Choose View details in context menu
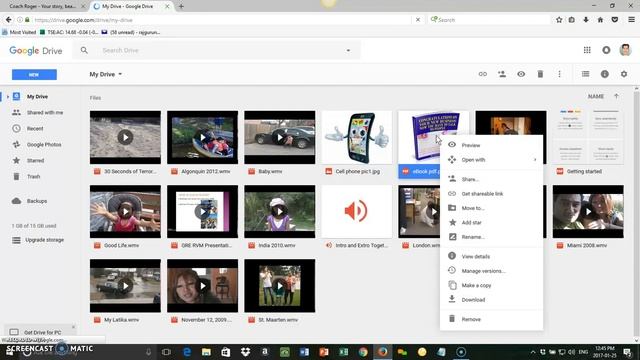This screenshot has width=640, height=360. click(491, 257)
